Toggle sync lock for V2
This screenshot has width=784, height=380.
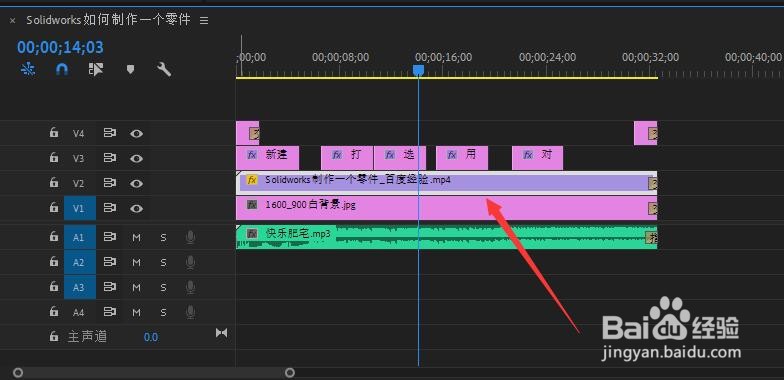[110, 183]
